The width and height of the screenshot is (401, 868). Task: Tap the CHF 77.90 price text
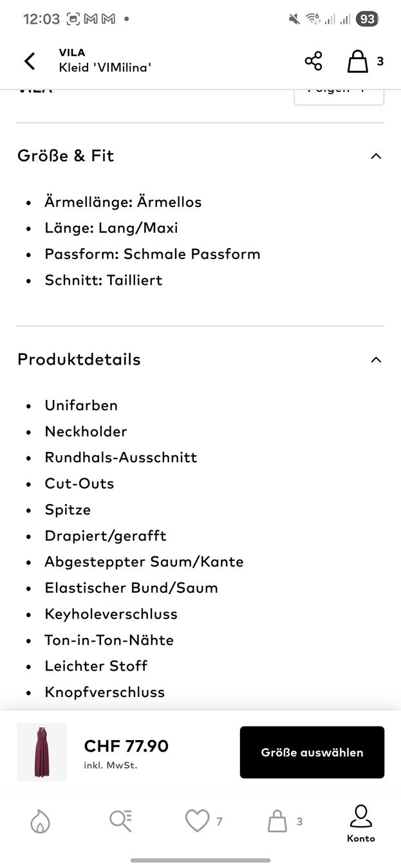(x=126, y=746)
